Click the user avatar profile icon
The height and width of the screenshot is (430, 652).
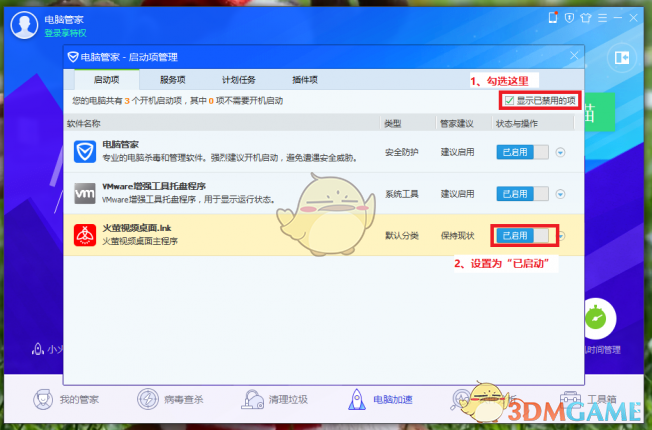24,25
